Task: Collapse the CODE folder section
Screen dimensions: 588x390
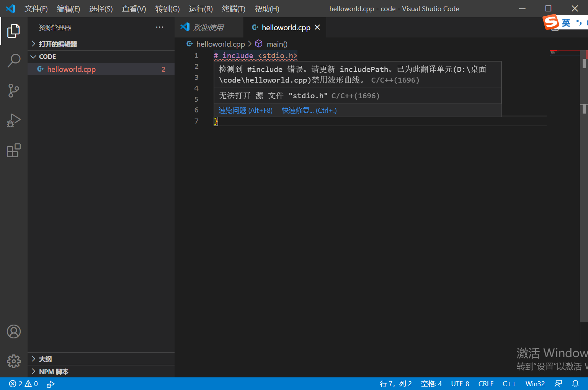Action: point(101,57)
